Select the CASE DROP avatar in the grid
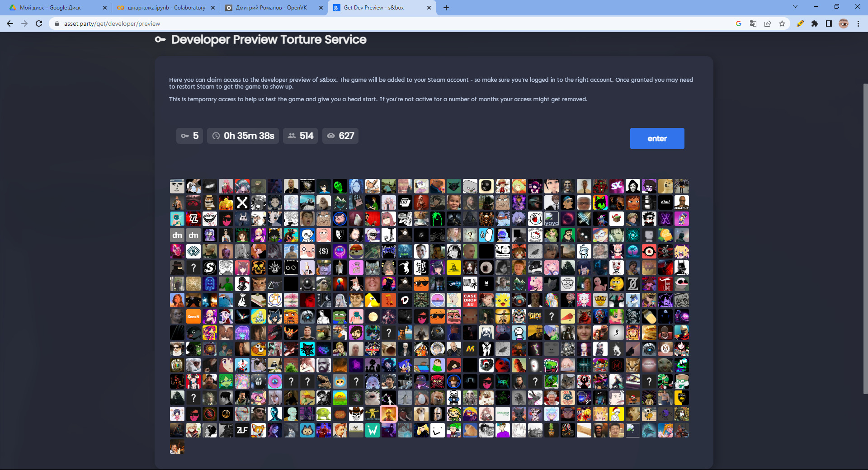868x470 pixels. (x=470, y=300)
